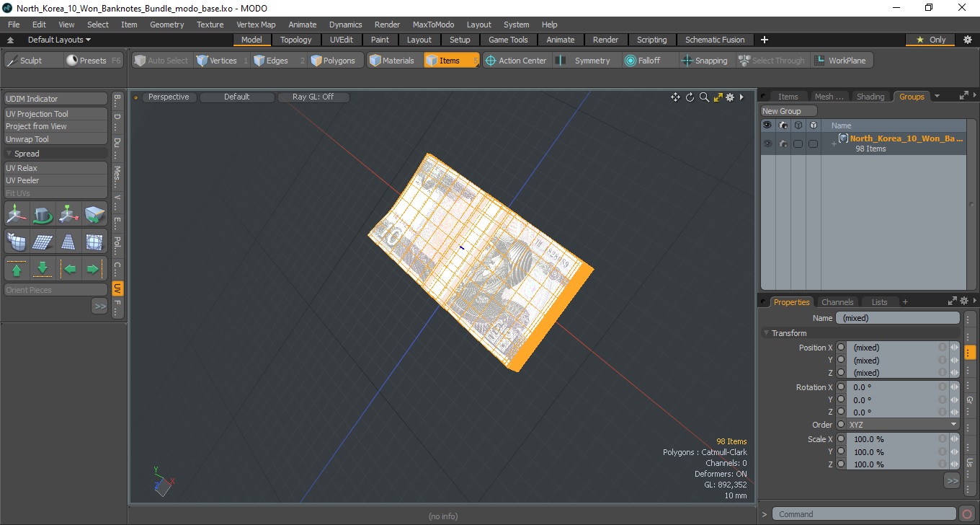Click the UV scale transform icon
Viewport: 980px width, 525px height.
68,214
